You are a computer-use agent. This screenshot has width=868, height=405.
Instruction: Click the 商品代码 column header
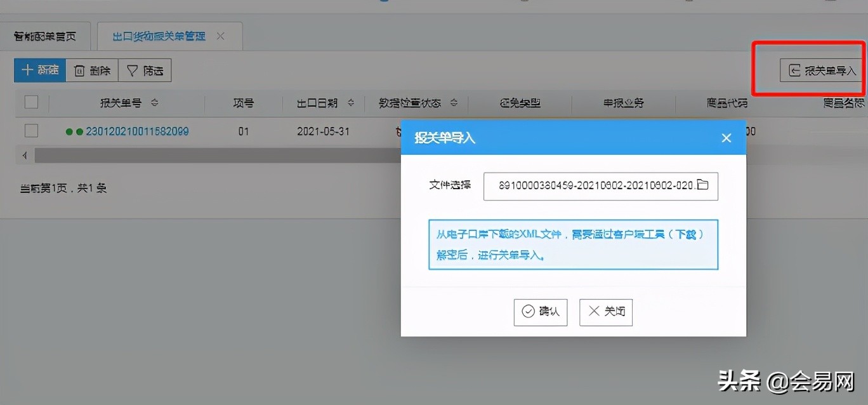coord(727,103)
